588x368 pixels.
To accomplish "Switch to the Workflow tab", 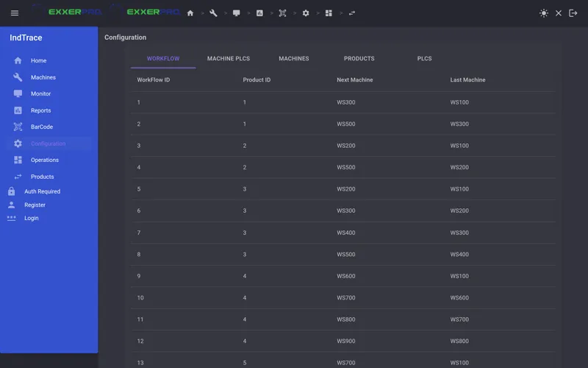I will coord(163,59).
